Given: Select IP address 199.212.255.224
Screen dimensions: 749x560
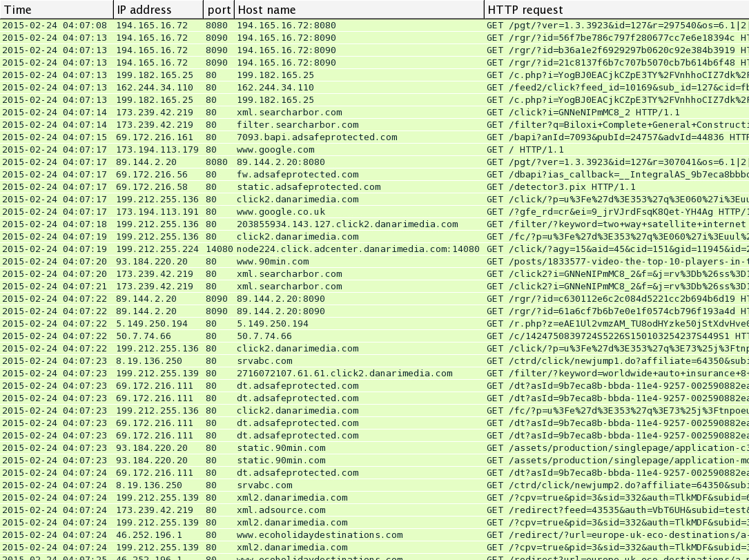Looking at the screenshot, I should coord(157,249).
